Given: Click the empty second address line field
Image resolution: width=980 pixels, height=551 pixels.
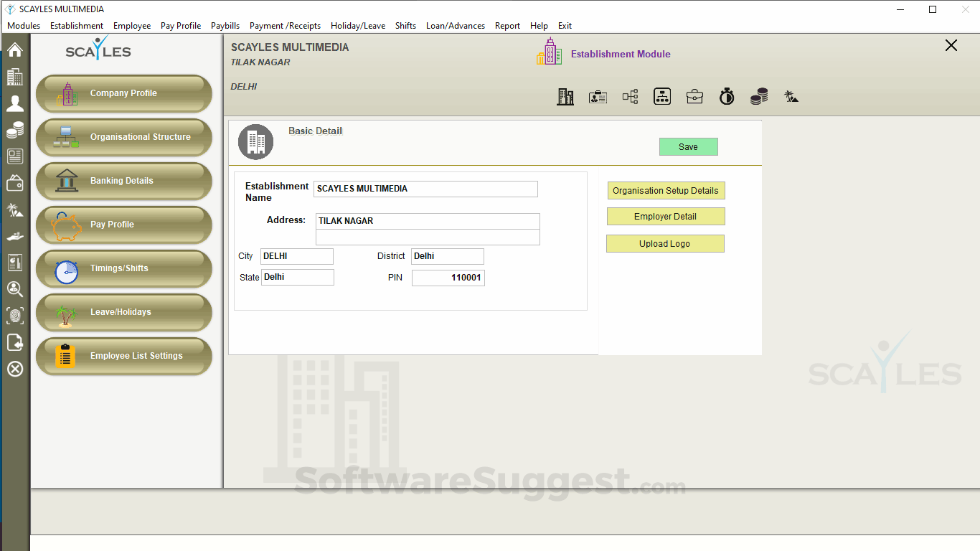Looking at the screenshot, I should (x=428, y=237).
